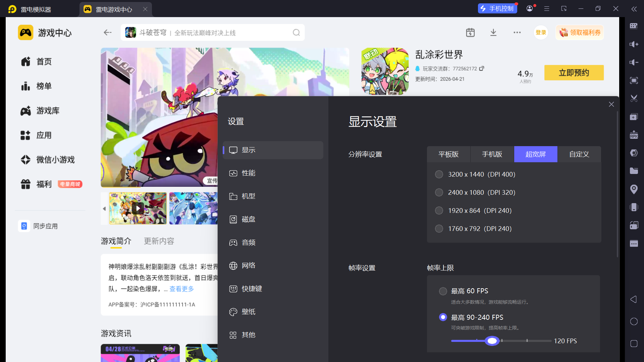Click the 立即预约 button
This screenshot has width=644, height=362.
574,73
